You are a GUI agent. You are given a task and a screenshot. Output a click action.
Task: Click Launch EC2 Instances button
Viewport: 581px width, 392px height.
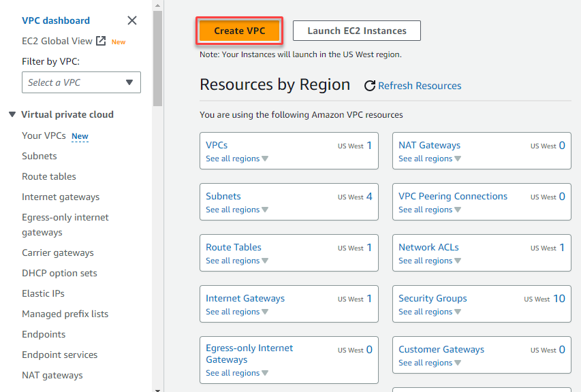pyautogui.click(x=357, y=31)
